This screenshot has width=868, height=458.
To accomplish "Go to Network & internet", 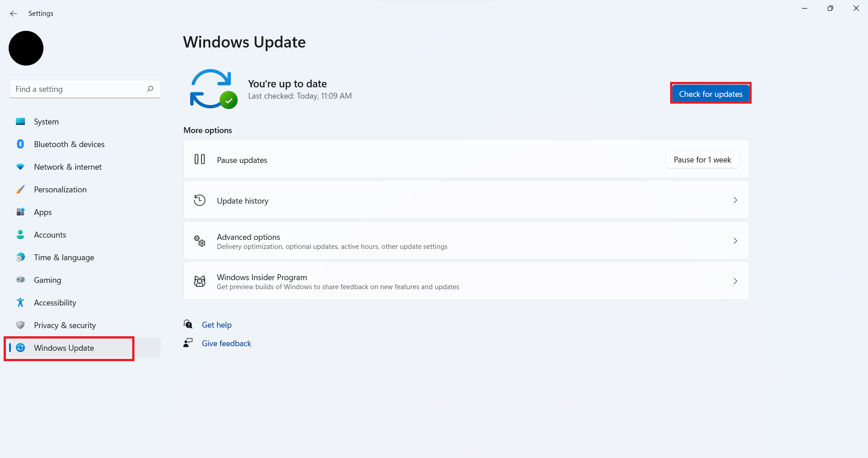I will [x=85, y=167].
